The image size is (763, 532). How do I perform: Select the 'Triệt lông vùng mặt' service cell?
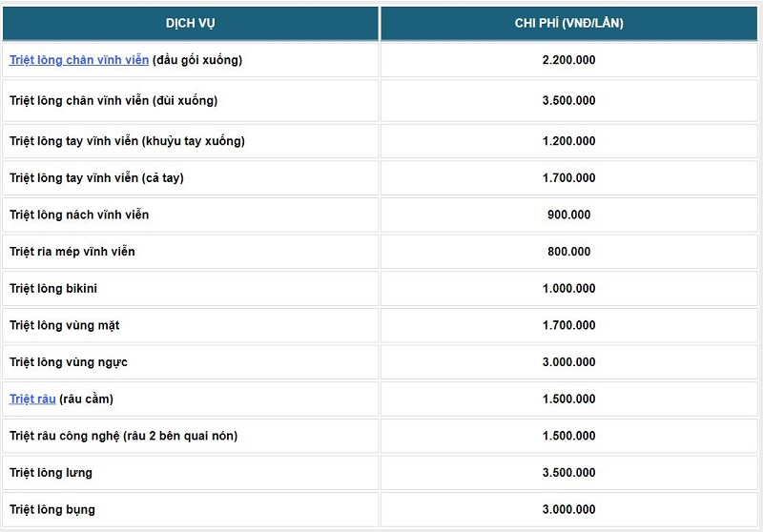point(64,325)
